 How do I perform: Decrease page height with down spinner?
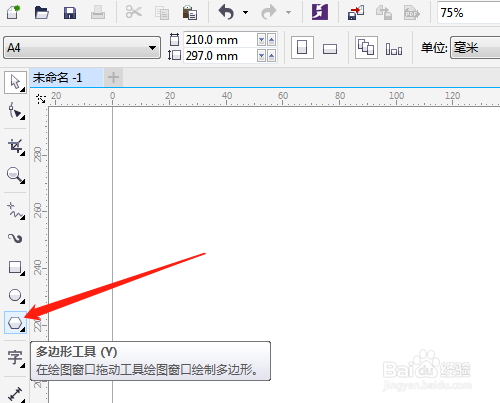coord(262,56)
